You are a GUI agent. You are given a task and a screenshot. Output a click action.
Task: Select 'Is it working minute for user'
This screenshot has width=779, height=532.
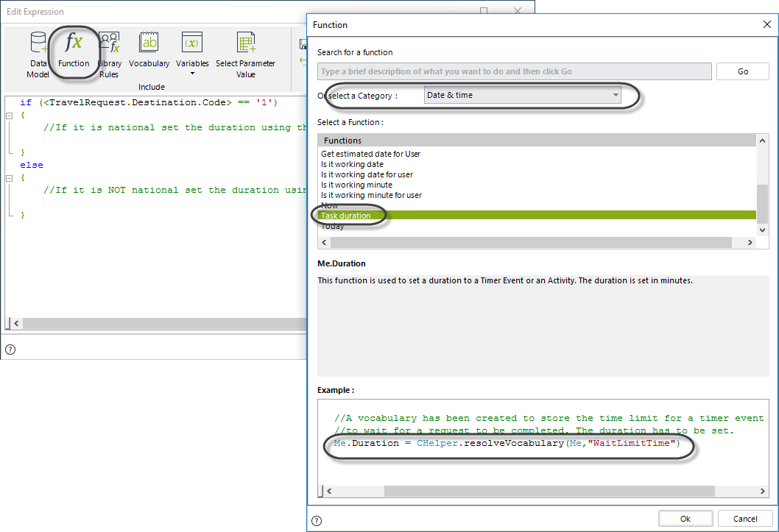tap(371, 195)
